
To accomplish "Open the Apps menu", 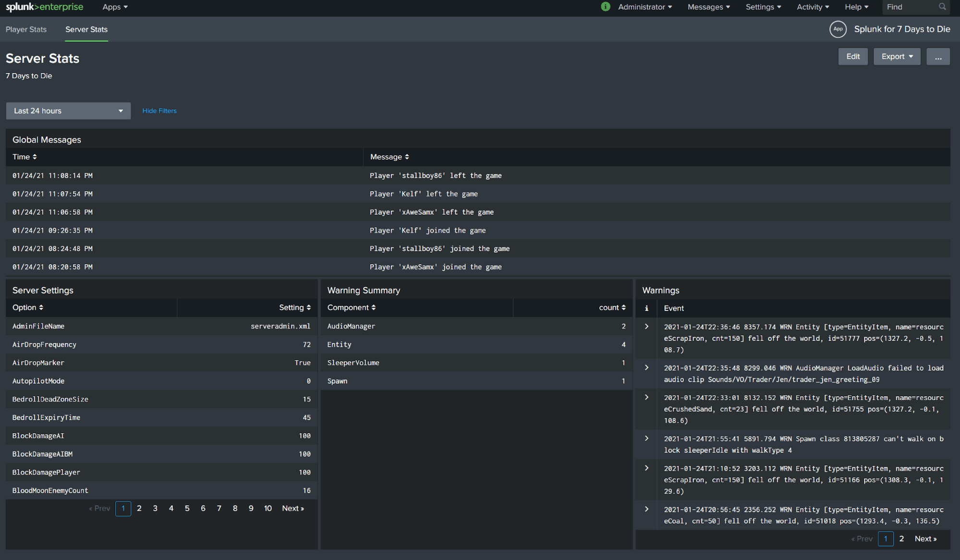I will (x=115, y=7).
